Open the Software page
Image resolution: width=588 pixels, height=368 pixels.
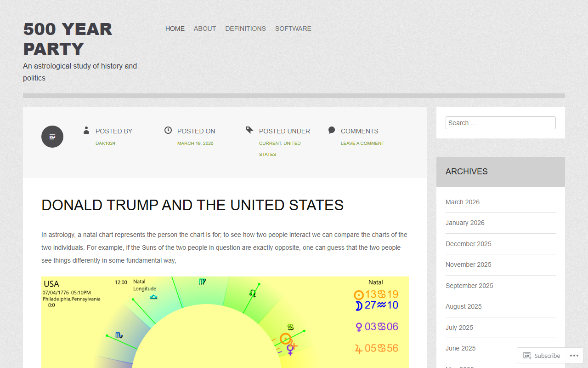coord(293,29)
